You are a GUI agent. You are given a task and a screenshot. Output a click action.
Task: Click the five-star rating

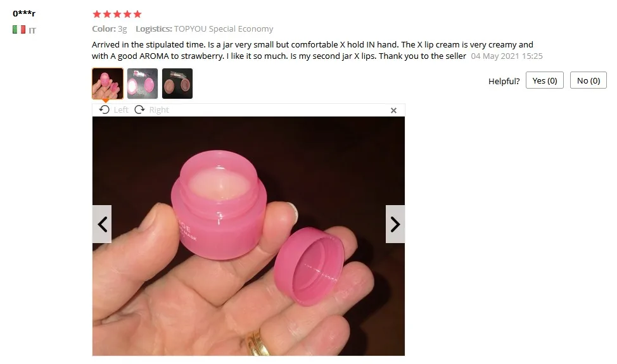(x=117, y=14)
